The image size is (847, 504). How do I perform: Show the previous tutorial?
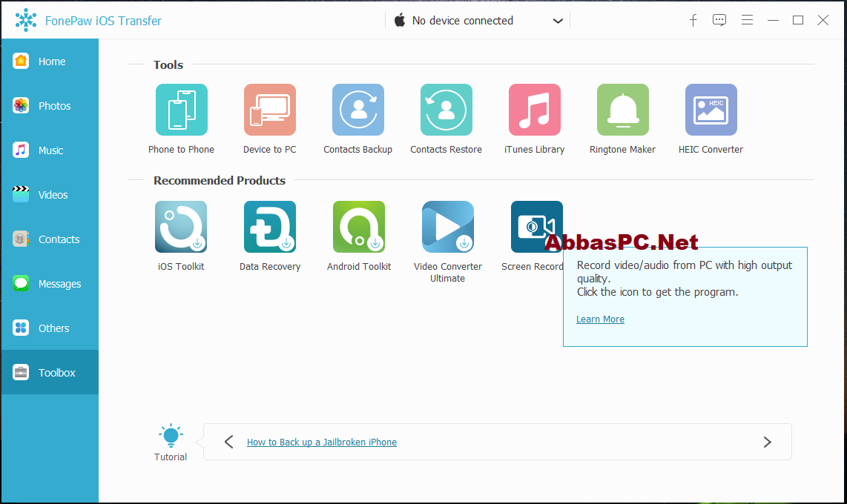pos(229,442)
